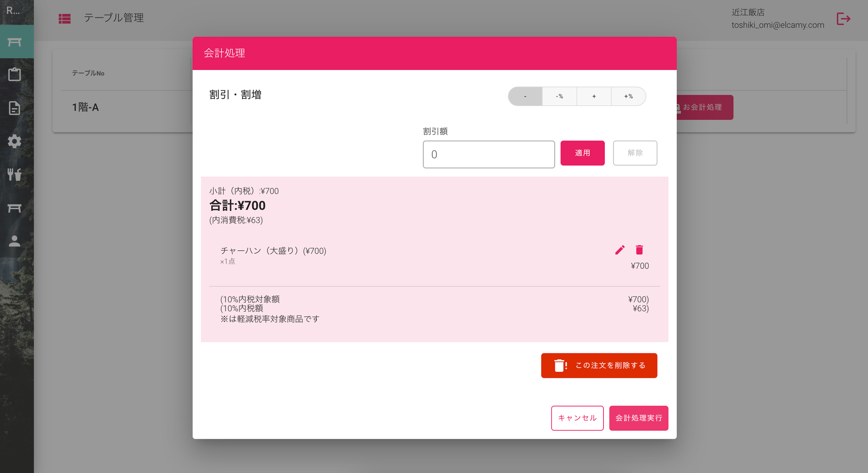
Task: Click この注文を削除する delete order button
Action: pos(599,366)
